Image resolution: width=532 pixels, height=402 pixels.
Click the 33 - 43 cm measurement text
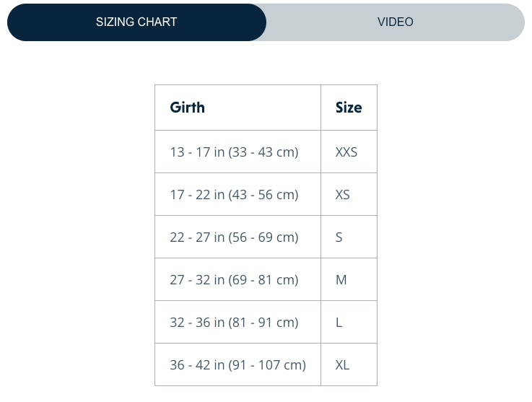tap(263, 152)
